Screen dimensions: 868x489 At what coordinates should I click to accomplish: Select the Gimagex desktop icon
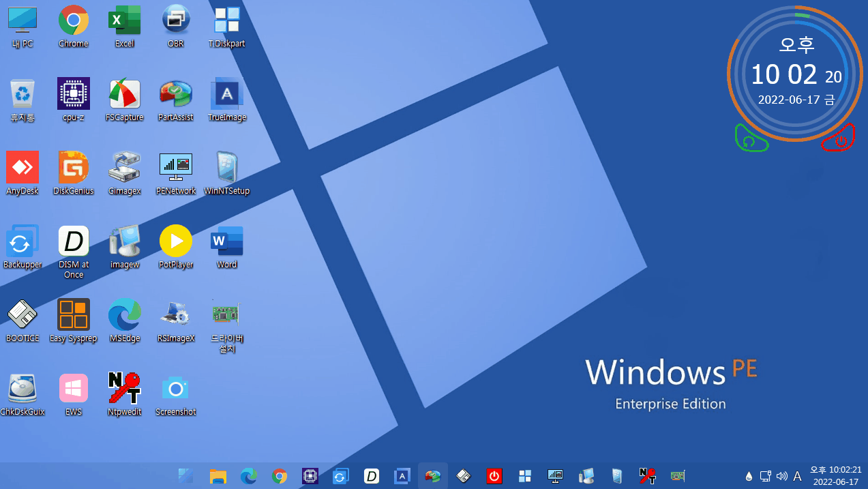[125, 173]
